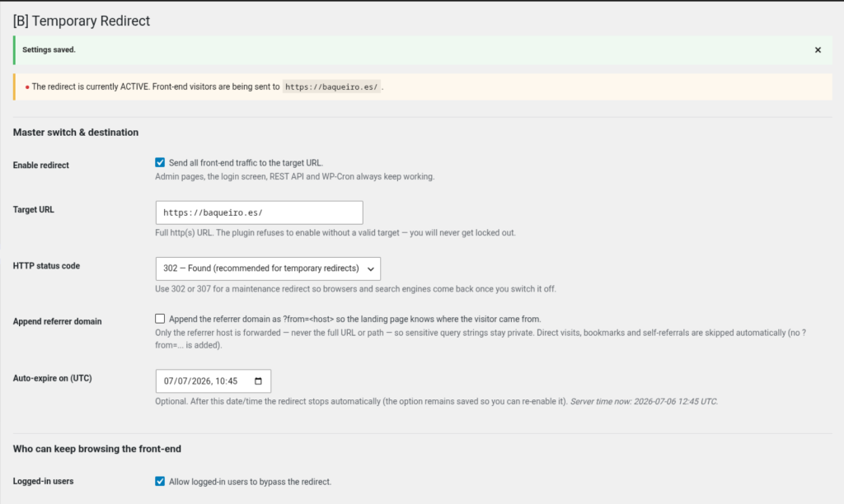844x504 pixels.
Task: Click the 'Admin pages, the login screen, REST API' help text
Action: click(x=294, y=176)
